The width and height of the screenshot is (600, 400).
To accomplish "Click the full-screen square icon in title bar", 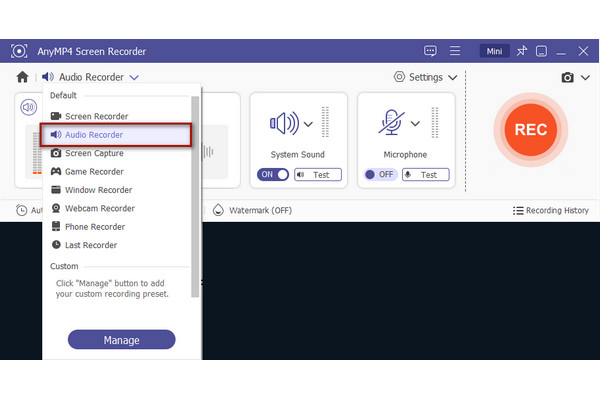I will pyautogui.click(x=541, y=51).
